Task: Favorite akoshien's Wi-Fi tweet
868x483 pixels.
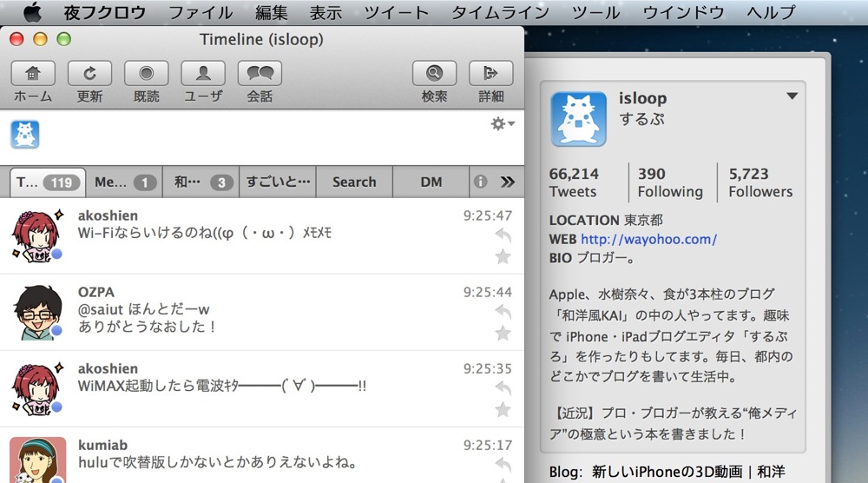Action: [x=503, y=257]
